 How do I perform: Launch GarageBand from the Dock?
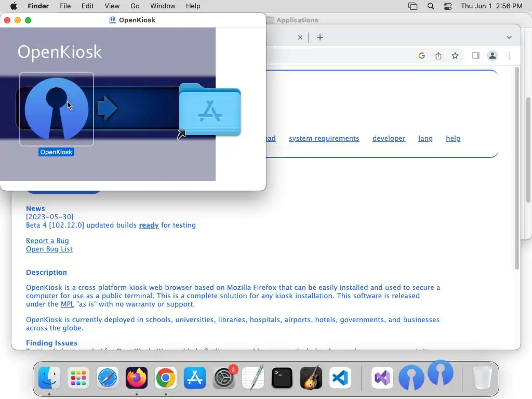coord(311,378)
